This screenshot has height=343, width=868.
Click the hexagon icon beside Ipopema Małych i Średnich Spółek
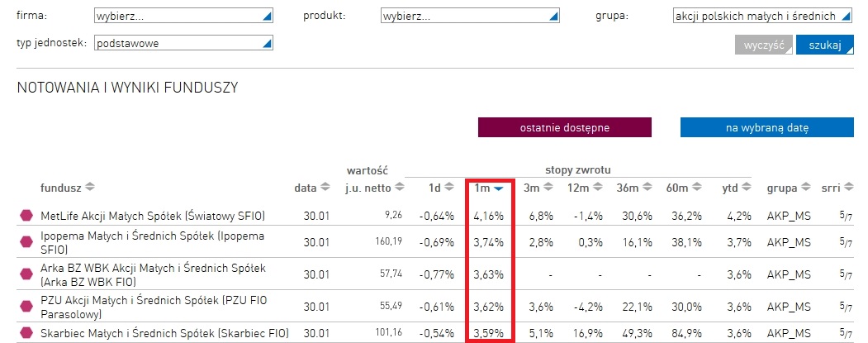(26, 241)
